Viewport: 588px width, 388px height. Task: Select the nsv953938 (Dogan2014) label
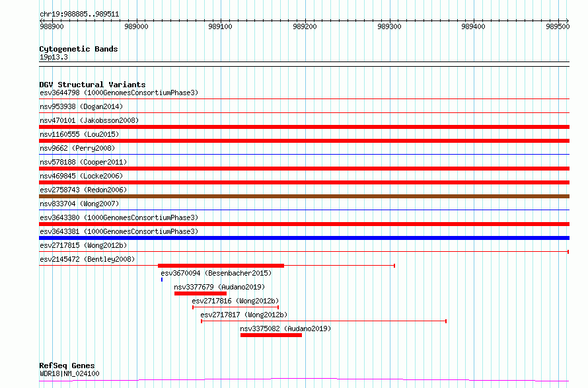(81, 106)
